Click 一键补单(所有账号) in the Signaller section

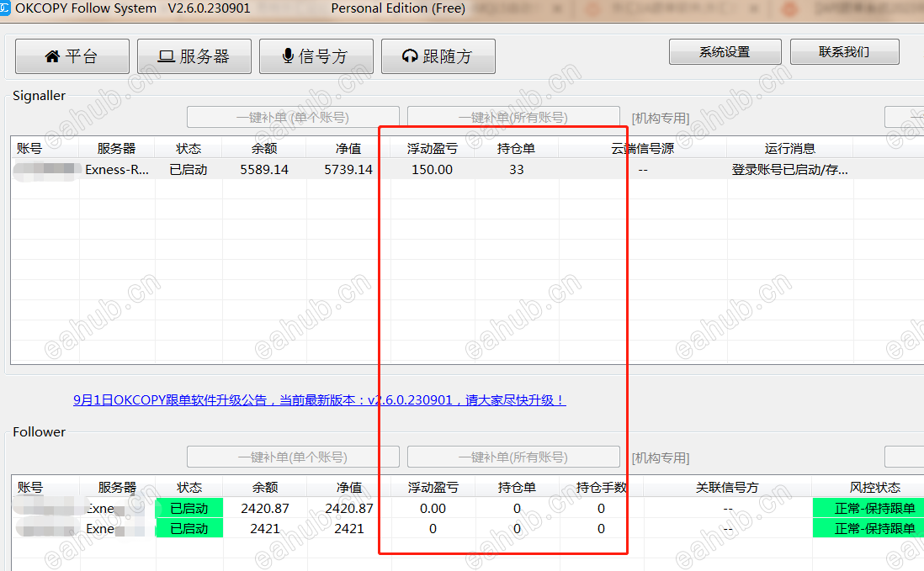512,116
